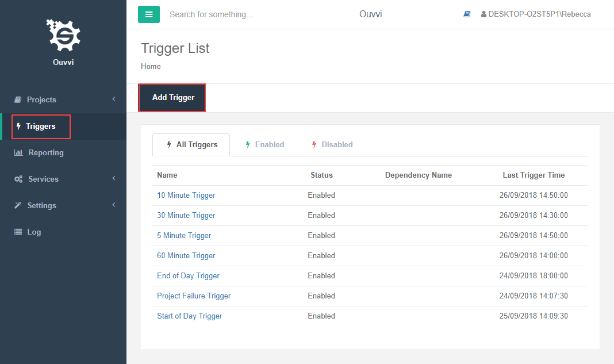The image size is (614, 364).
Task: Click the time 26/09/2018 14:00:00
Action: (534, 255)
